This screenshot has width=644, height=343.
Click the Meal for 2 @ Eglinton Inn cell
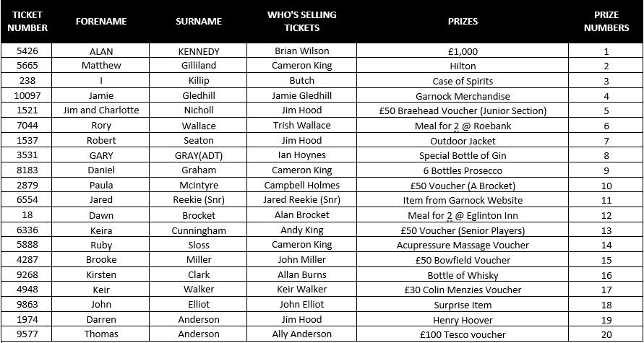pos(463,215)
